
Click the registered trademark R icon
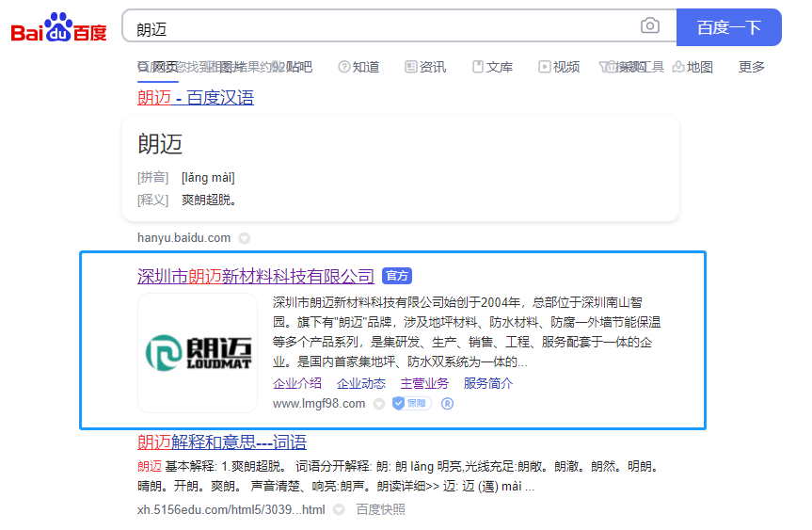[448, 404]
